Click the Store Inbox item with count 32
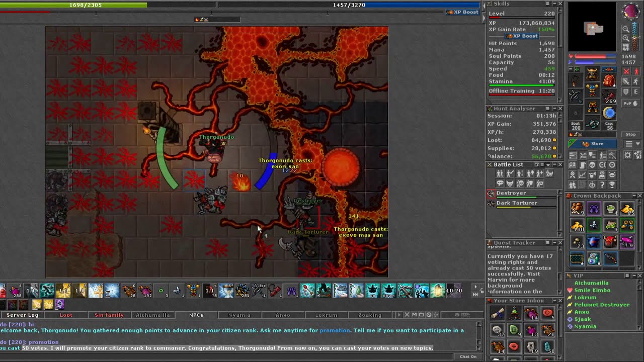644x362 pixels. click(x=498, y=330)
